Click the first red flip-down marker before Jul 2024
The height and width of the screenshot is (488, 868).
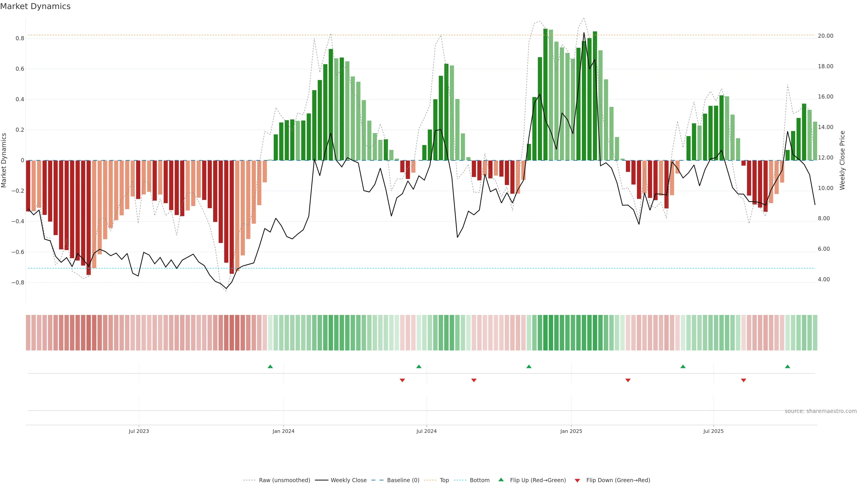(402, 380)
